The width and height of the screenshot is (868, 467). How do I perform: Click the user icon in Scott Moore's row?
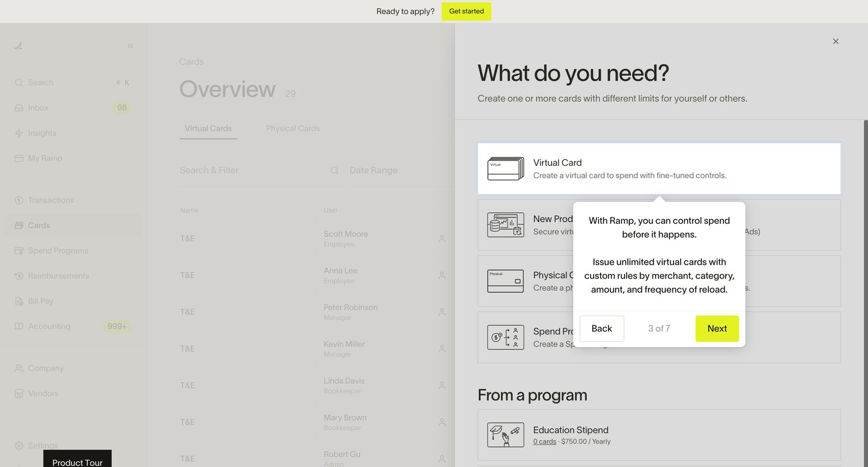click(x=442, y=238)
